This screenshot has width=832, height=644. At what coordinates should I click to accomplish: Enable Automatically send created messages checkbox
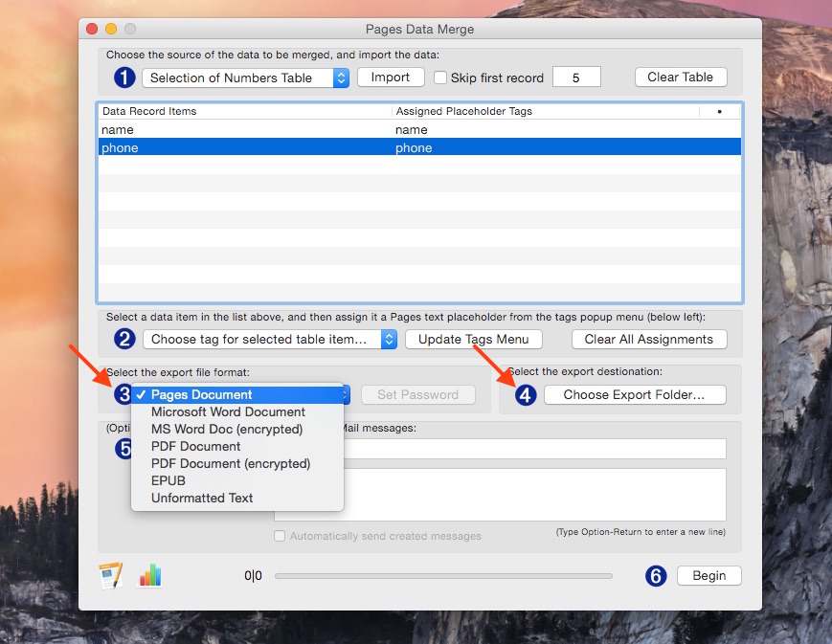point(280,536)
